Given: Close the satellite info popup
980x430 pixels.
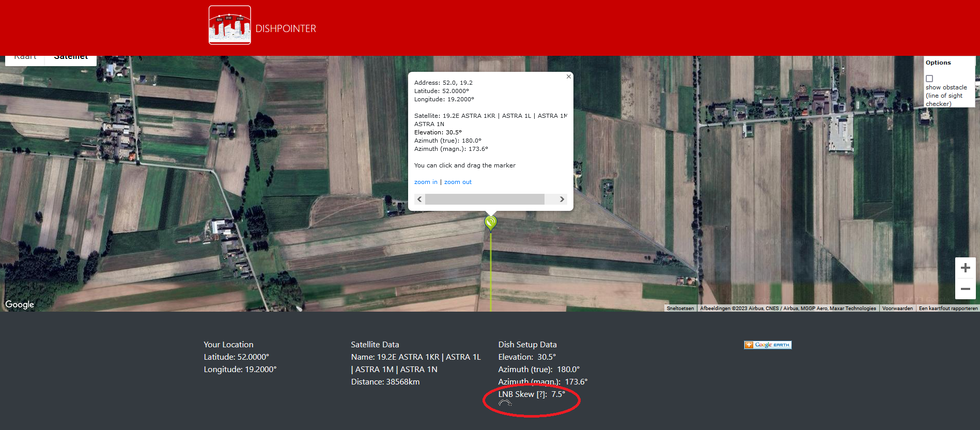Looking at the screenshot, I should (x=569, y=76).
